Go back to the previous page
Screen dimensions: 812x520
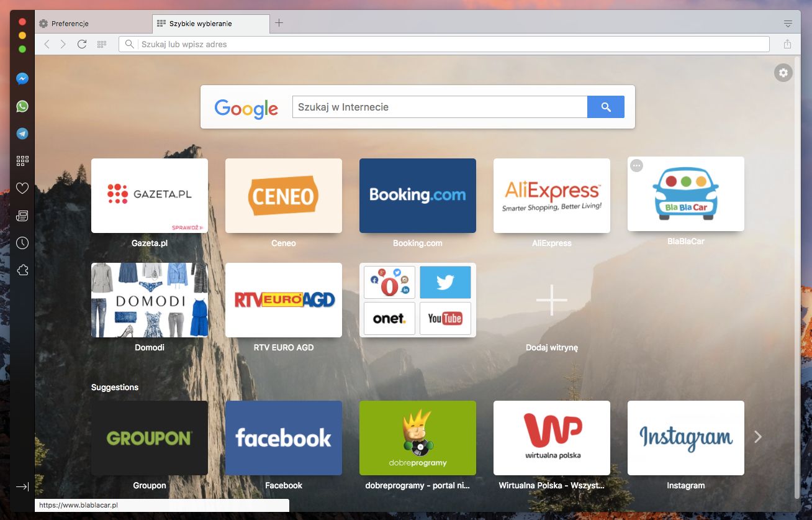coord(47,44)
